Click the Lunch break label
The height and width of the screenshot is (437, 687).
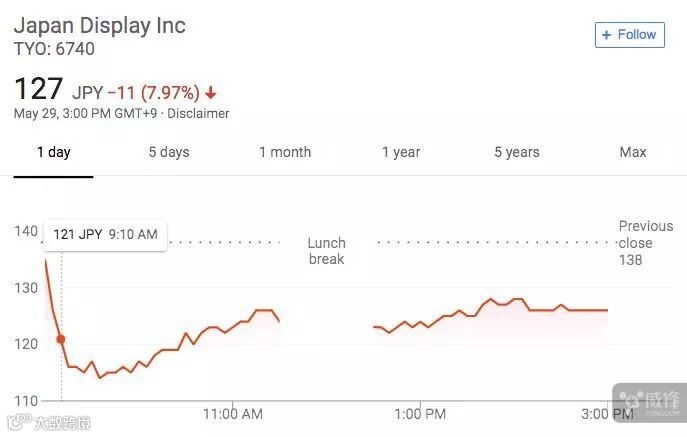coord(326,251)
